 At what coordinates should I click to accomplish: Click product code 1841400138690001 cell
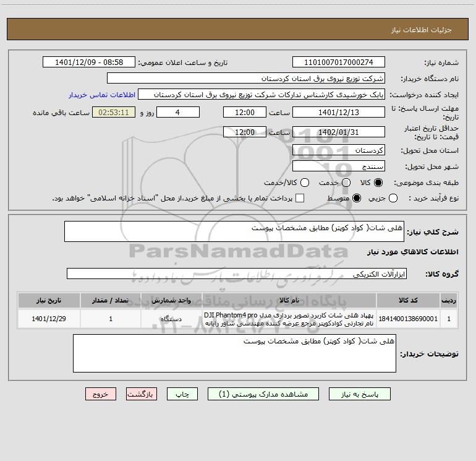408,319
